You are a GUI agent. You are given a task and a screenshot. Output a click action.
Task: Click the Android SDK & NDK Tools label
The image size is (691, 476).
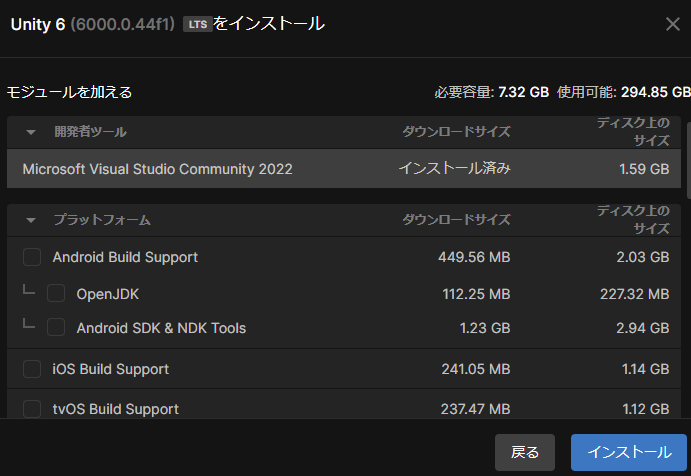[x=161, y=328]
